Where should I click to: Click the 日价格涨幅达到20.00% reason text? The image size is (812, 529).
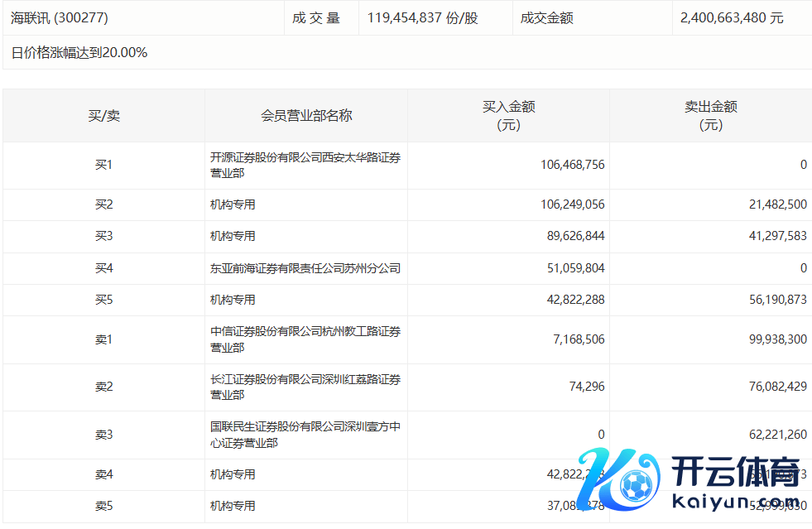click(79, 53)
